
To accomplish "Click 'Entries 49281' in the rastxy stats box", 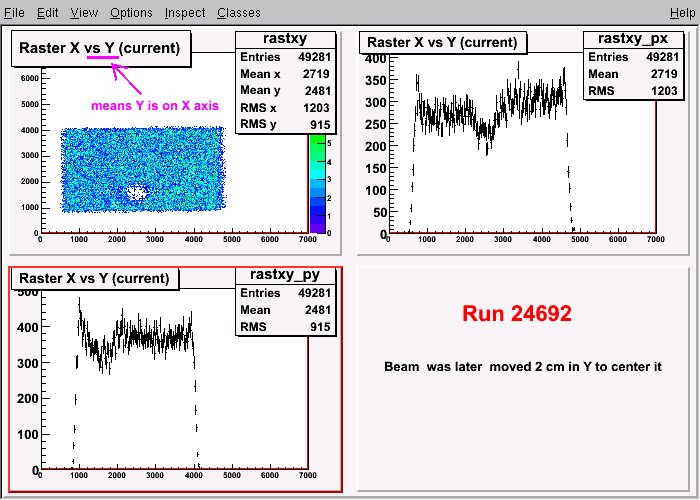I will [285, 57].
